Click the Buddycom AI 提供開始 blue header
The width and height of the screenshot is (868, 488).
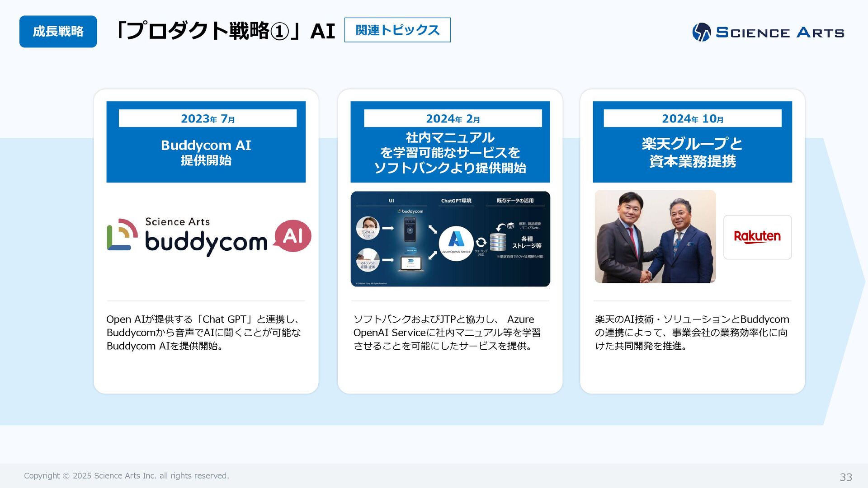[x=206, y=152]
